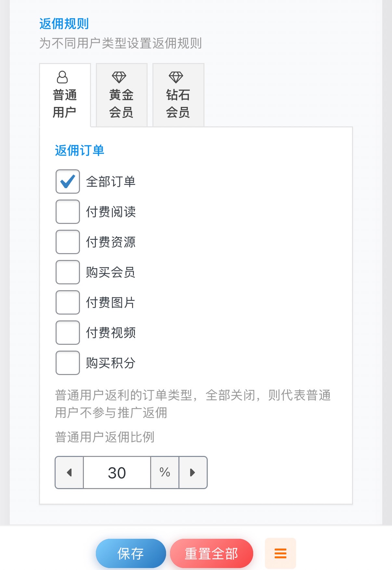
Task: Enable the 付费图片 checkbox
Action: [x=67, y=303]
